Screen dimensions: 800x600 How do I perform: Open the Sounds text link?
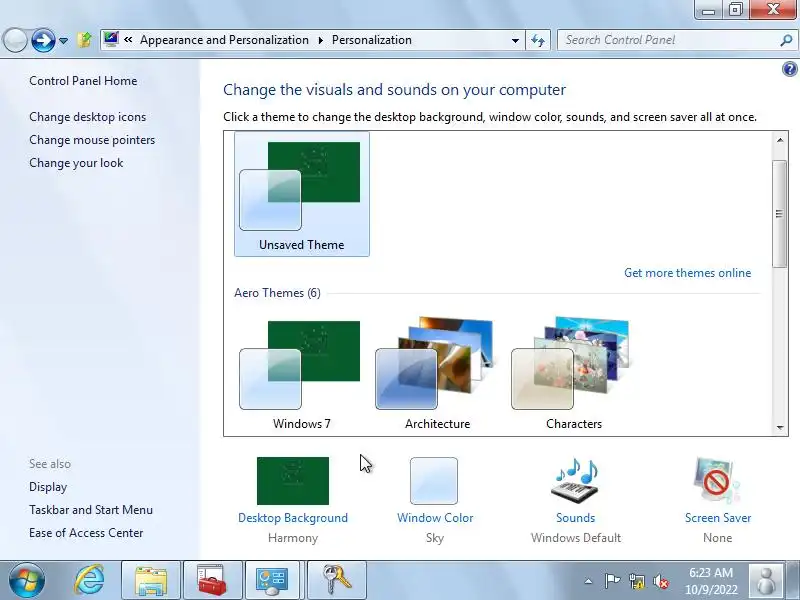(x=576, y=518)
